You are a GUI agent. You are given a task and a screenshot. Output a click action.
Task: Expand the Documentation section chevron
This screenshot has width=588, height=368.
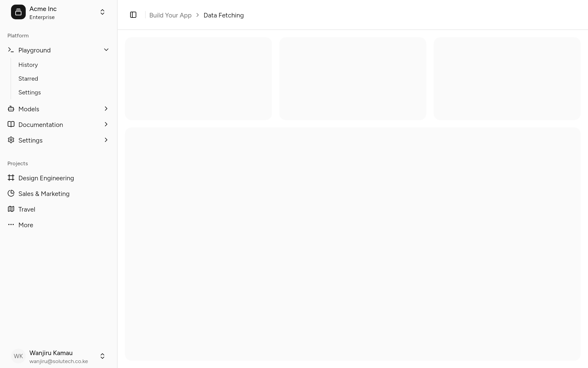tap(106, 124)
